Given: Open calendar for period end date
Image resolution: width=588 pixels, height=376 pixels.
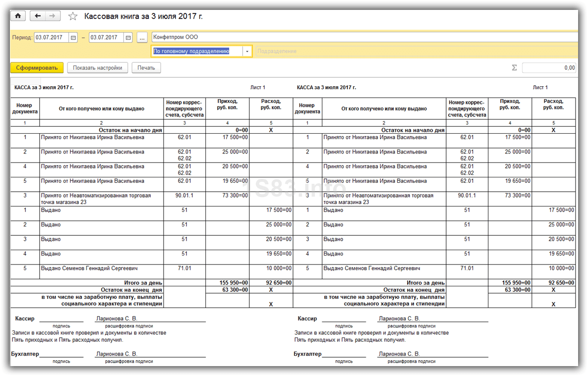Looking at the screenshot, I should pyautogui.click(x=128, y=38).
